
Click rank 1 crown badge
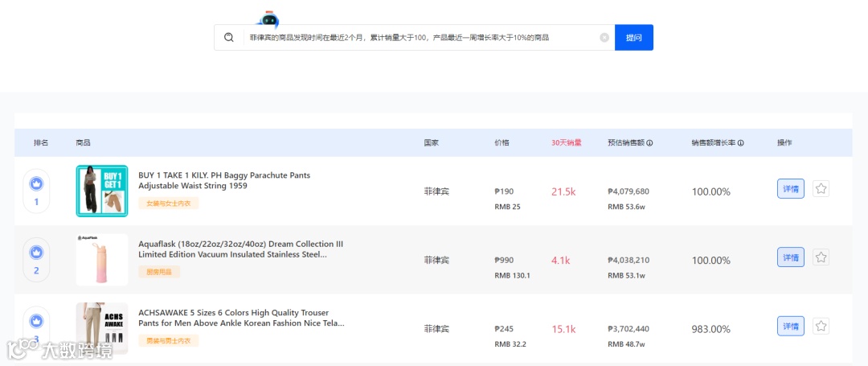(36, 184)
